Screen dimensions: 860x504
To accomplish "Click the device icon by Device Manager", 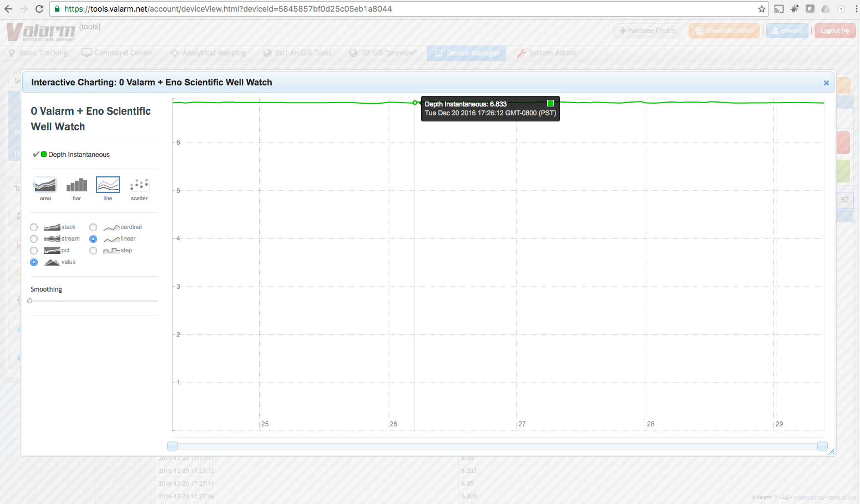I will coord(439,53).
